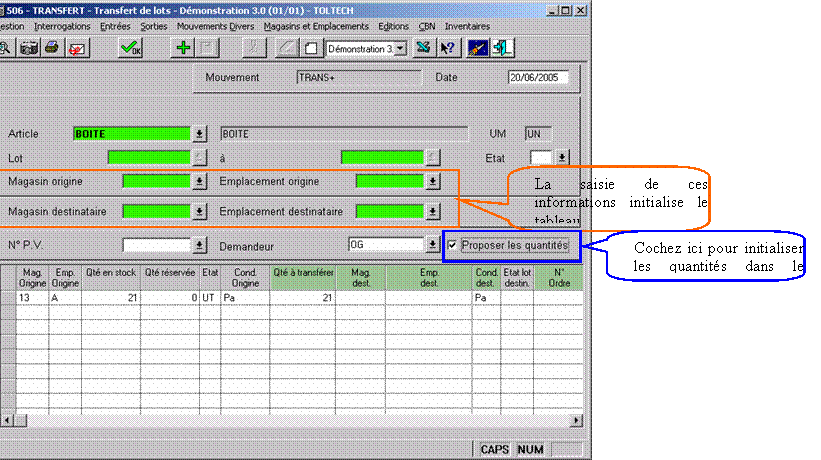Open the Magasin origine dropdown
The height and width of the screenshot is (460, 821).
(199, 181)
